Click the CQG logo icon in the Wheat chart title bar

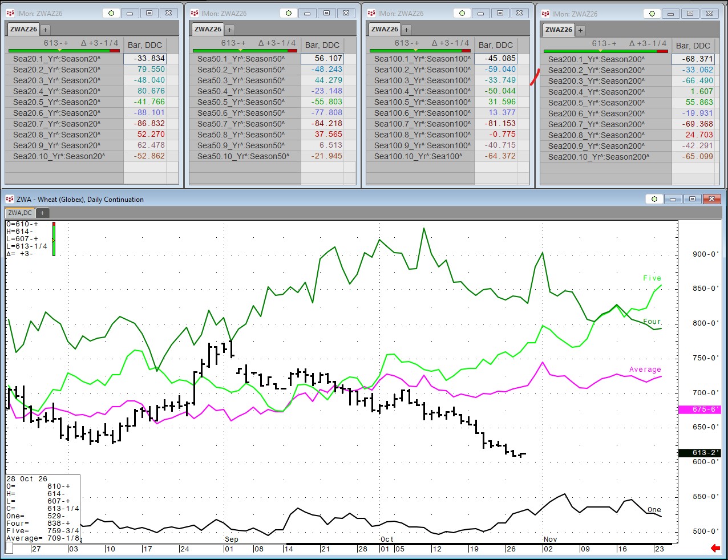(x=9, y=199)
